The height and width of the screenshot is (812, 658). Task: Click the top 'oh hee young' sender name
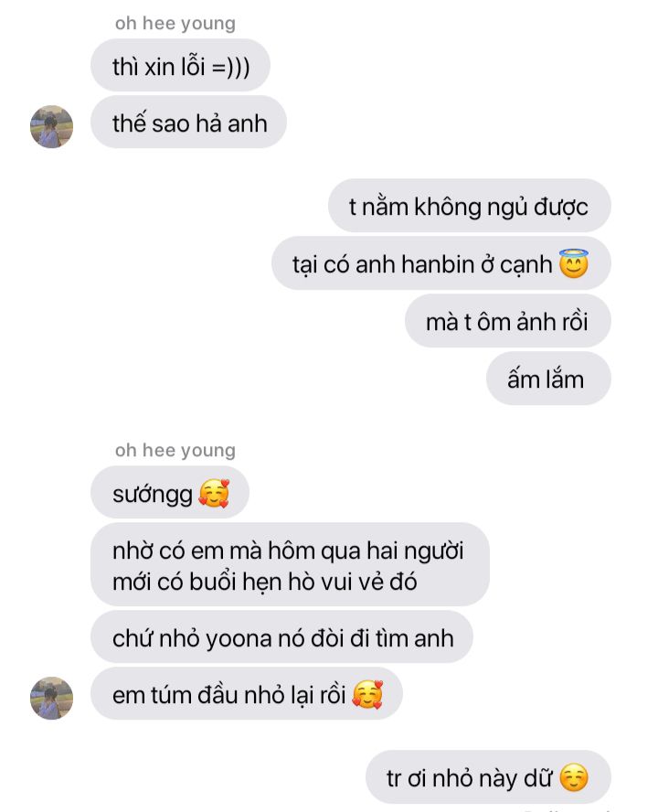175,23
